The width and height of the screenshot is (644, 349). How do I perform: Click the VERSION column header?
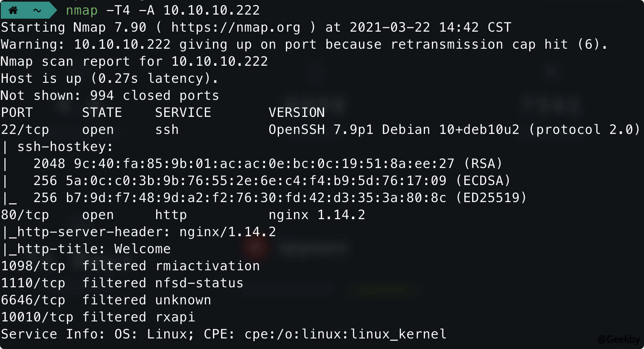pos(296,112)
